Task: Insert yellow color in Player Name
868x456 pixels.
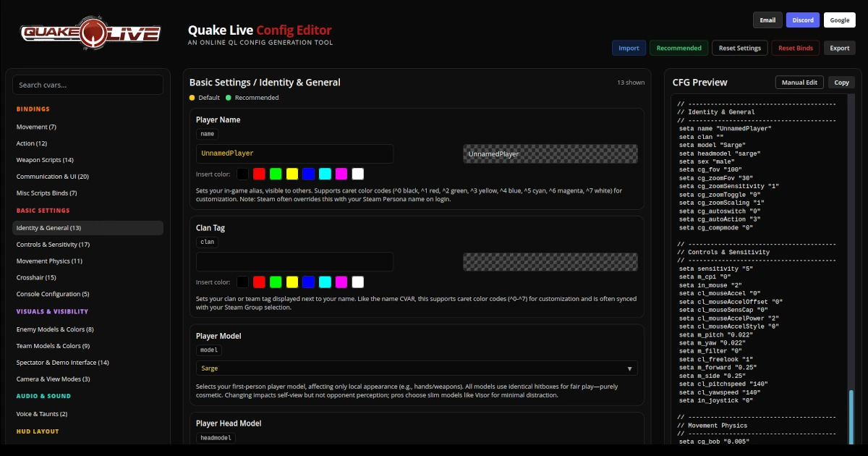Action: click(x=292, y=174)
